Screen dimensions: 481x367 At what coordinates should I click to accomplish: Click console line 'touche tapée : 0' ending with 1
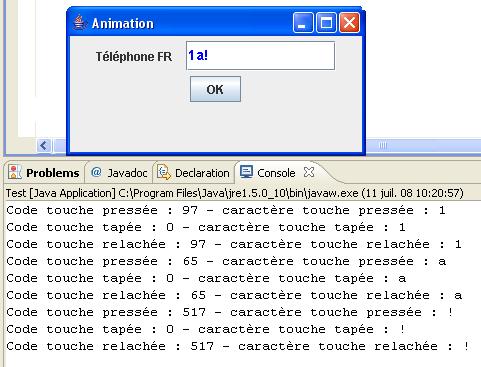point(206,227)
